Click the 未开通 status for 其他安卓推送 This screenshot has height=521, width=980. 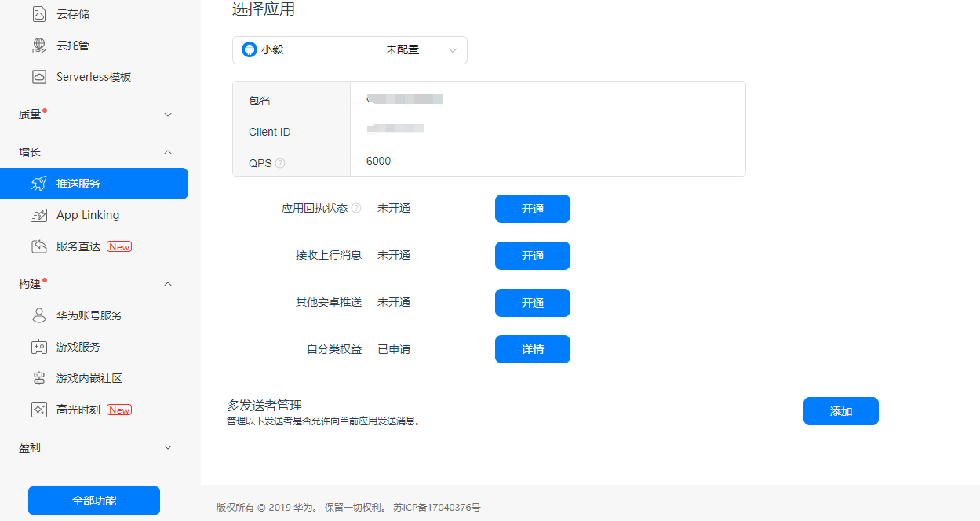click(394, 302)
